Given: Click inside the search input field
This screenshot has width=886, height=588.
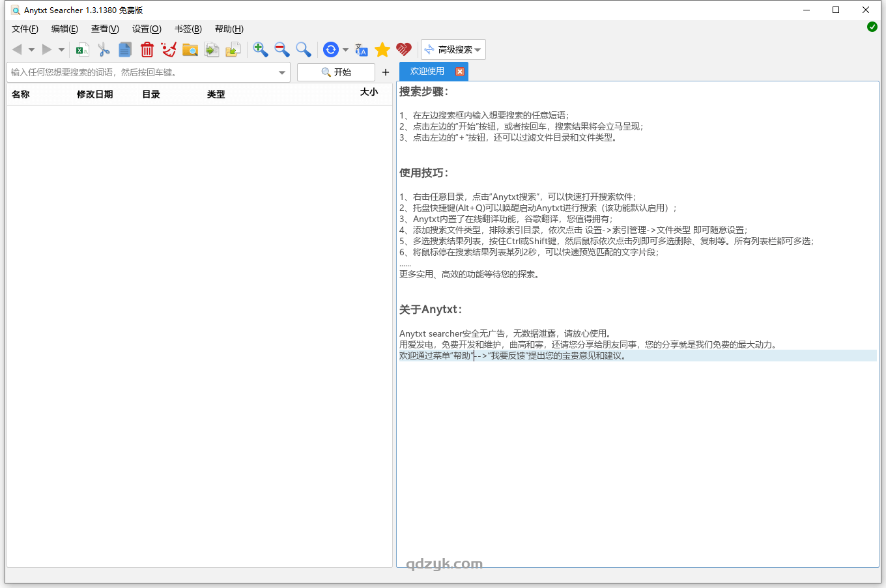Looking at the screenshot, I should click(130, 72).
